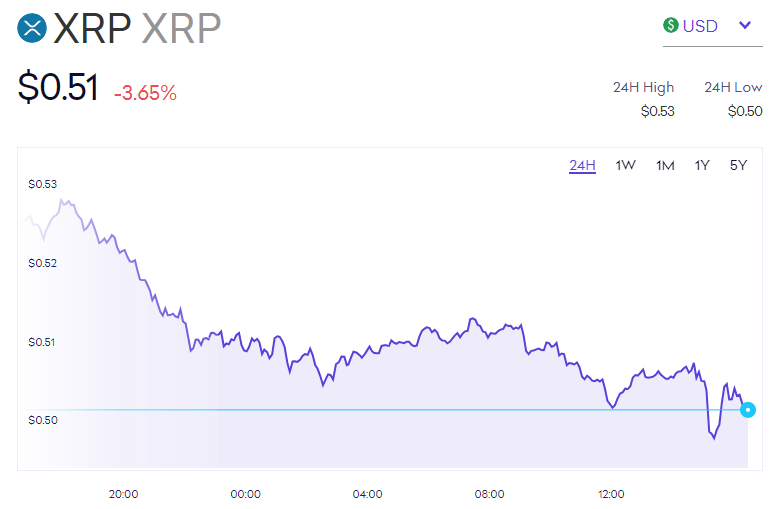The height and width of the screenshot is (509, 769).
Task: Click the -3.65% price change text
Action: (x=145, y=94)
